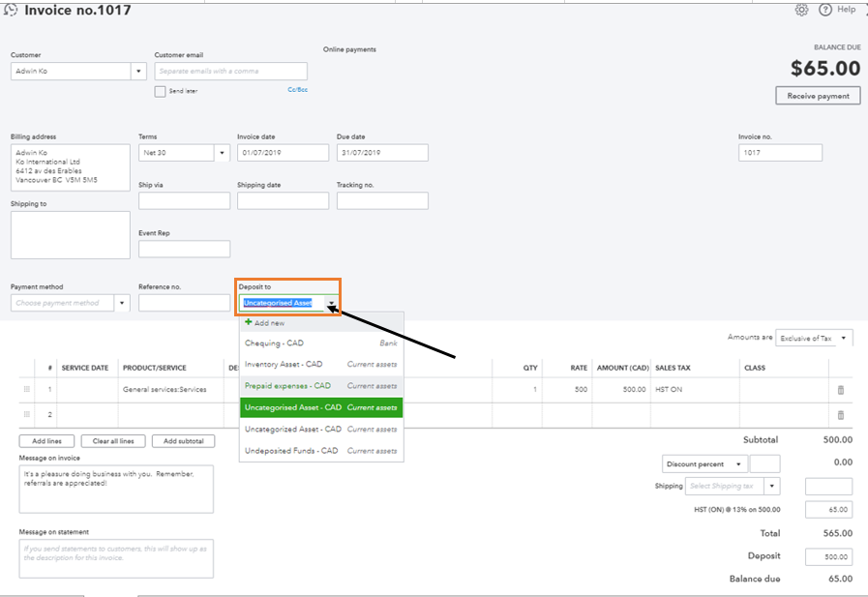Click into the Customer email field
The height and width of the screenshot is (597, 868).
pyautogui.click(x=230, y=72)
